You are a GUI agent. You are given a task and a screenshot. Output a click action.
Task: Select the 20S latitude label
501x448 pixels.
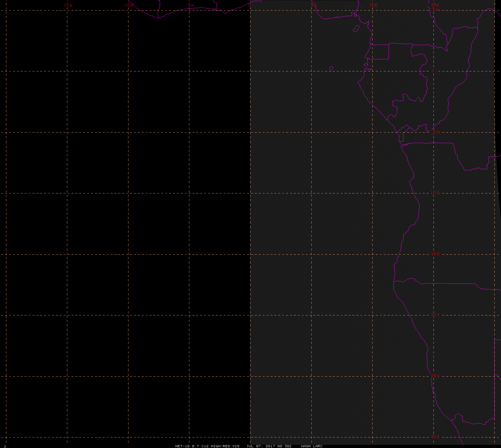[x=435, y=315]
